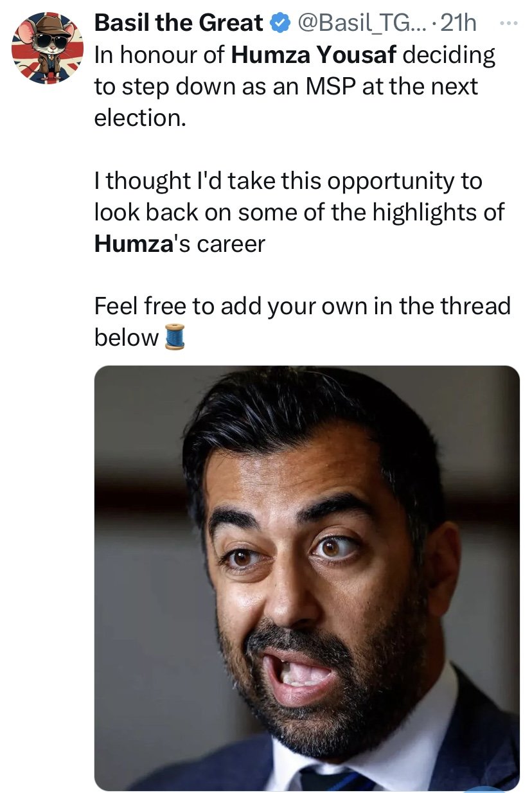Tap the blue thread spool emoji
The height and width of the screenshot is (793, 532).
point(175,337)
